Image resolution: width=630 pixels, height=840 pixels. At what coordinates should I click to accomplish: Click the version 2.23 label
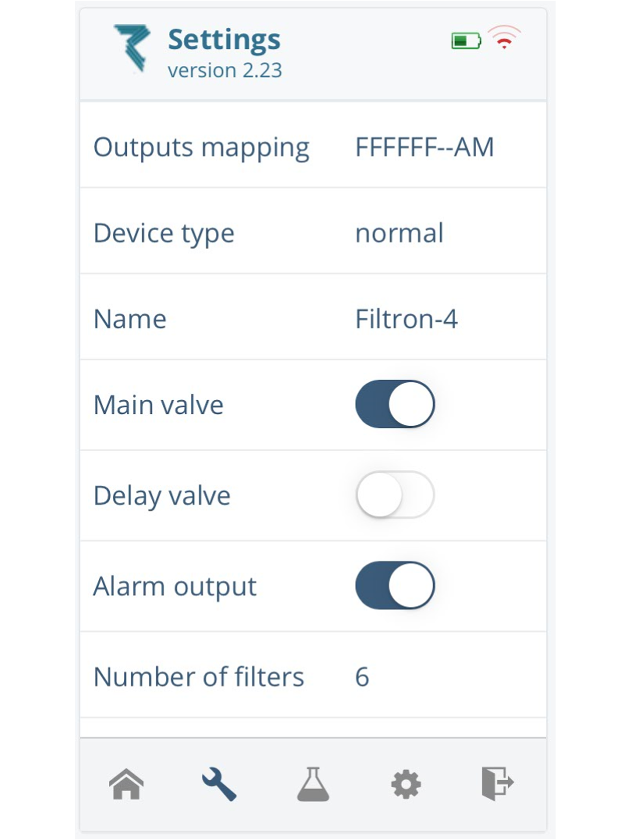225,69
